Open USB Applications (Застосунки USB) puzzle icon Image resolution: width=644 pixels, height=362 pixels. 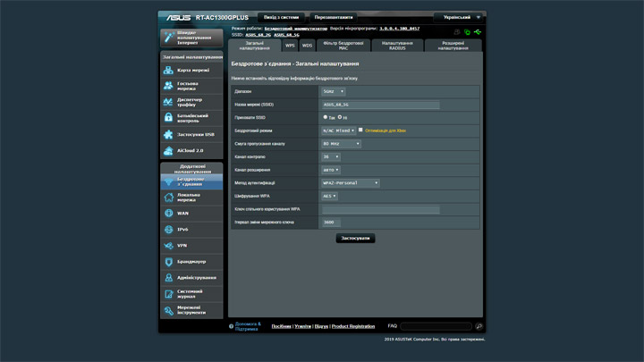click(168, 134)
